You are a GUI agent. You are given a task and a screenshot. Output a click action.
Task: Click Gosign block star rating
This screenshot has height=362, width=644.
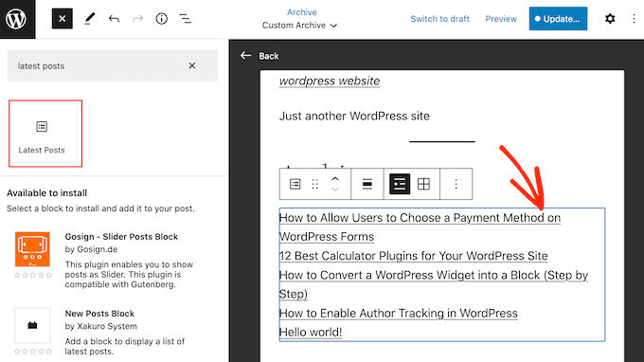(x=33, y=275)
